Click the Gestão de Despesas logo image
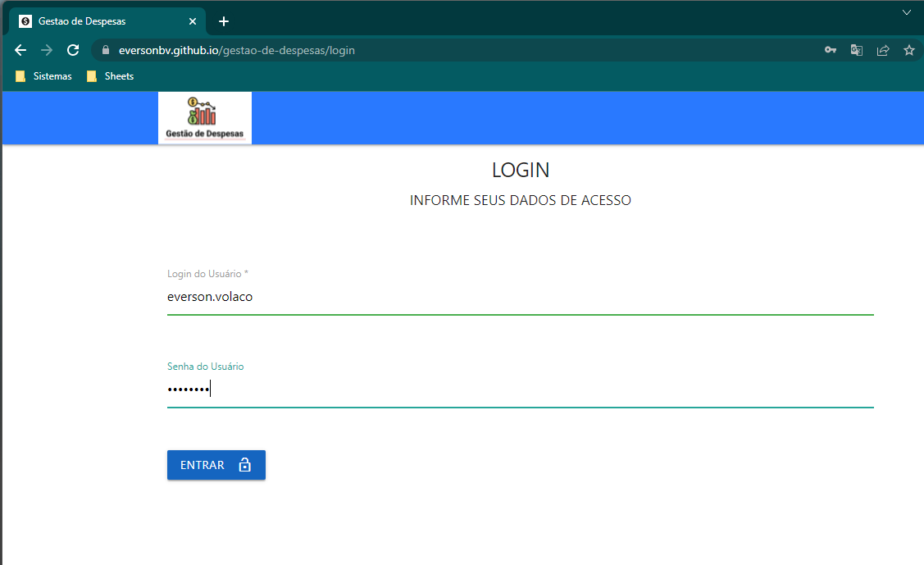This screenshot has height=565, width=924. click(204, 117)
